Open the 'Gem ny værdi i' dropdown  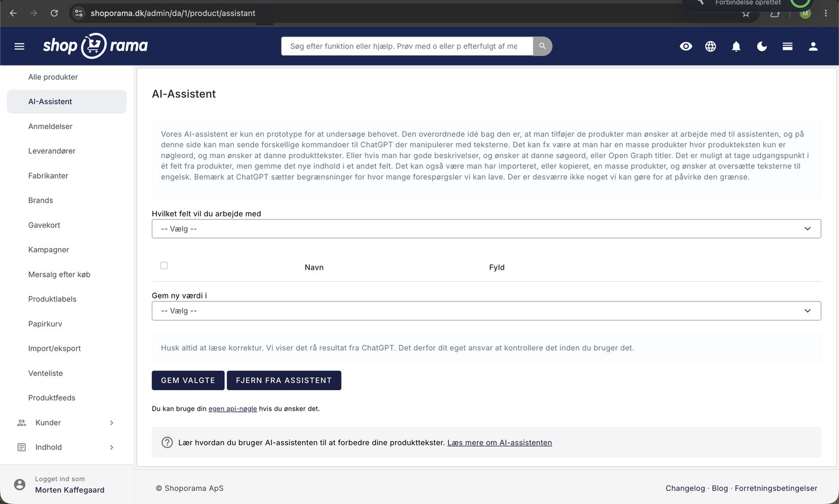point(486,310)
